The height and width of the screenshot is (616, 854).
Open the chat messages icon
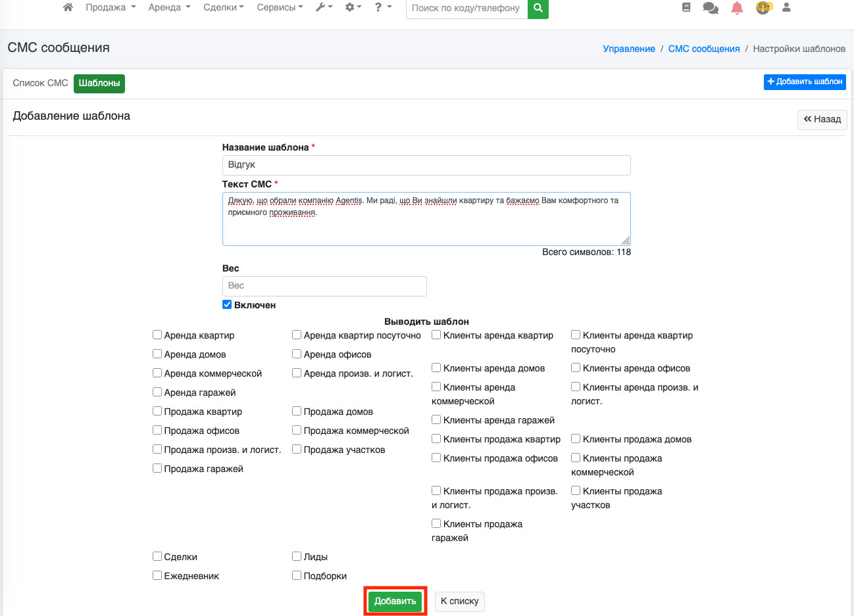point(711,8)
